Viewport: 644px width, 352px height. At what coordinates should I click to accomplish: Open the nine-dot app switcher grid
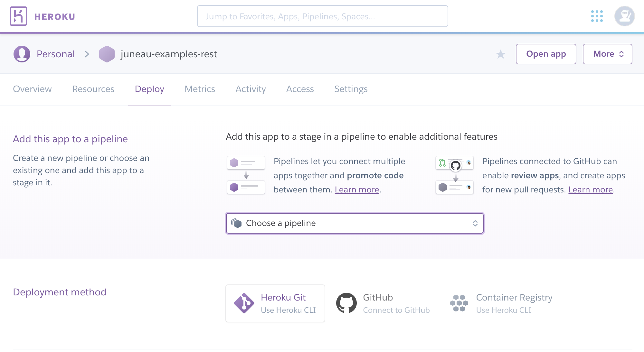(597, 16)
